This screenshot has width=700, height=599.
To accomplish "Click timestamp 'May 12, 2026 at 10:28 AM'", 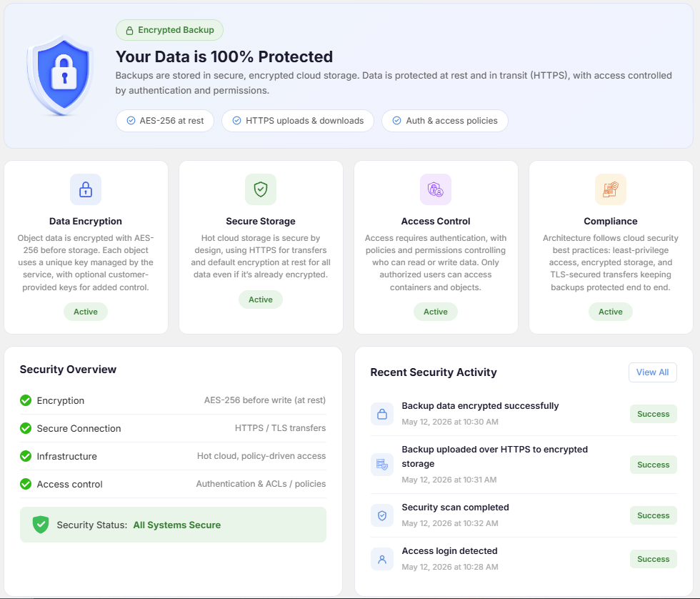I will tap(450, 567).
